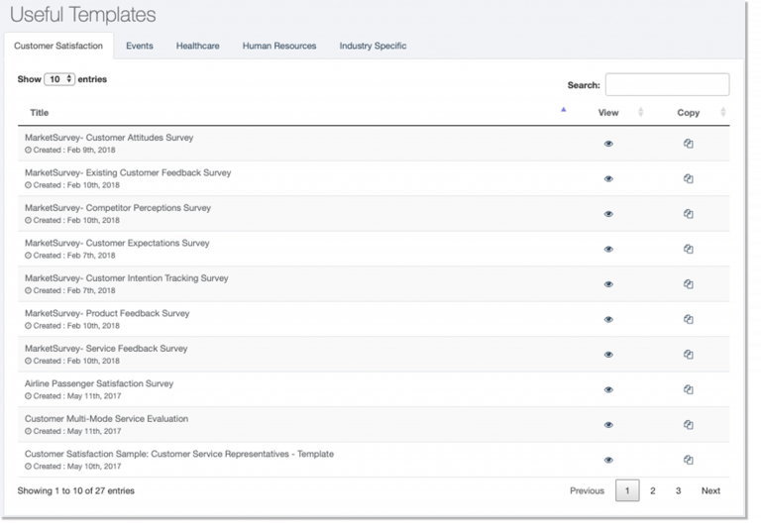Click the Customer Multi-Mode Service Evaluation title
761x532 pixels.
pos(106,418)
